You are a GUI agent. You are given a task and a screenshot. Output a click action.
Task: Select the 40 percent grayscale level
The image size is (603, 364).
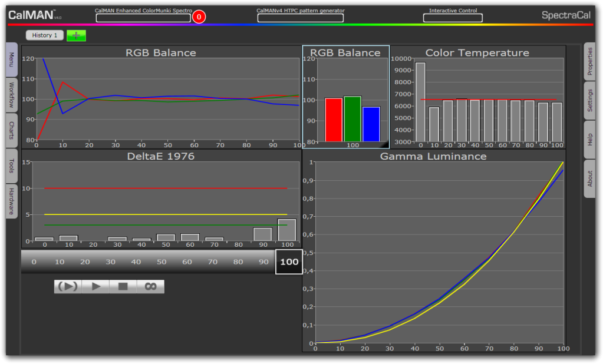[x=136, y=262]
